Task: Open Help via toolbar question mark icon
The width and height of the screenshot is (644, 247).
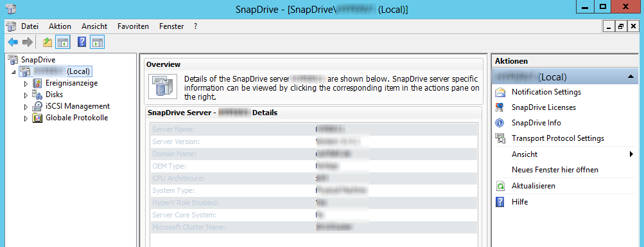Action: pyautogui.click(x=82, y=42)
